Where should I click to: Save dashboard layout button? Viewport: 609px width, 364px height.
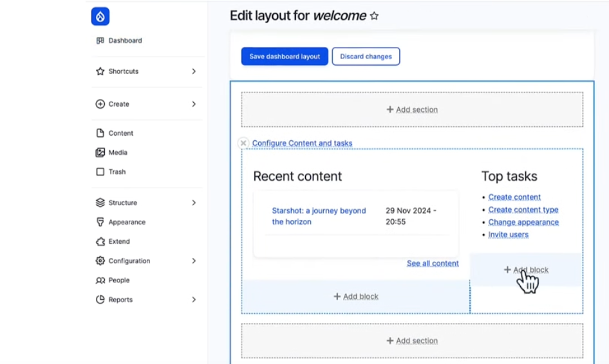[x=285, y=57]
